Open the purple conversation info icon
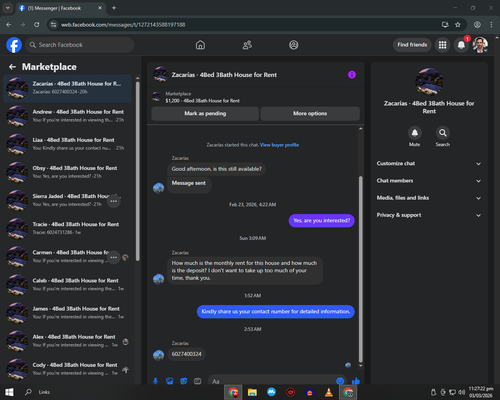 (x=352, y=75)
